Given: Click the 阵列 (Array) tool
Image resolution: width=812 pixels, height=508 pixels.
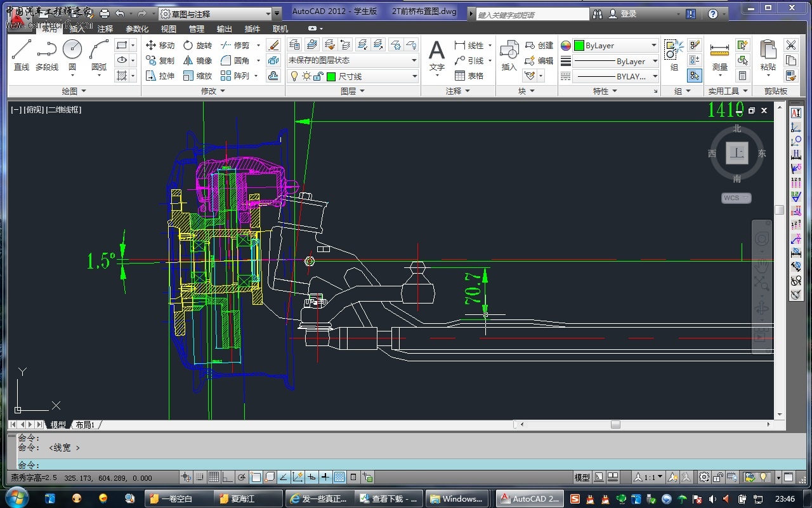Looking at the screenshot, I should [x=235, y=76].
